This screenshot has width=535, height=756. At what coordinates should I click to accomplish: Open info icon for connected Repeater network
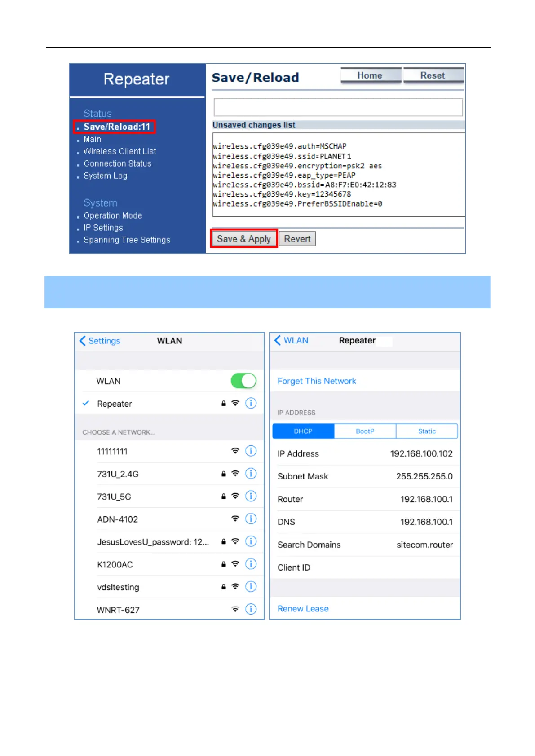[x=251, y=403]
